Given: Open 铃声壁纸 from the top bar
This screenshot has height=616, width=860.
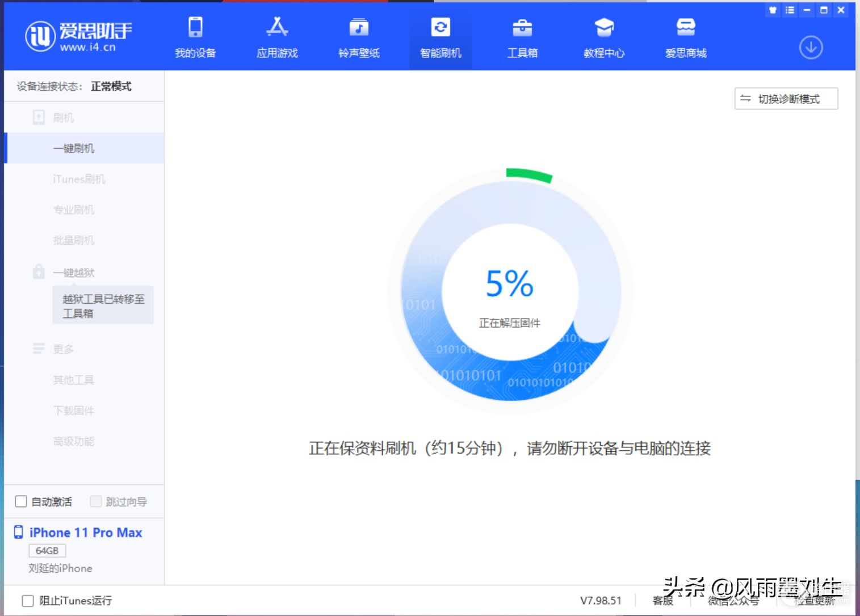Looking at the screenshot, I should 359,37.
